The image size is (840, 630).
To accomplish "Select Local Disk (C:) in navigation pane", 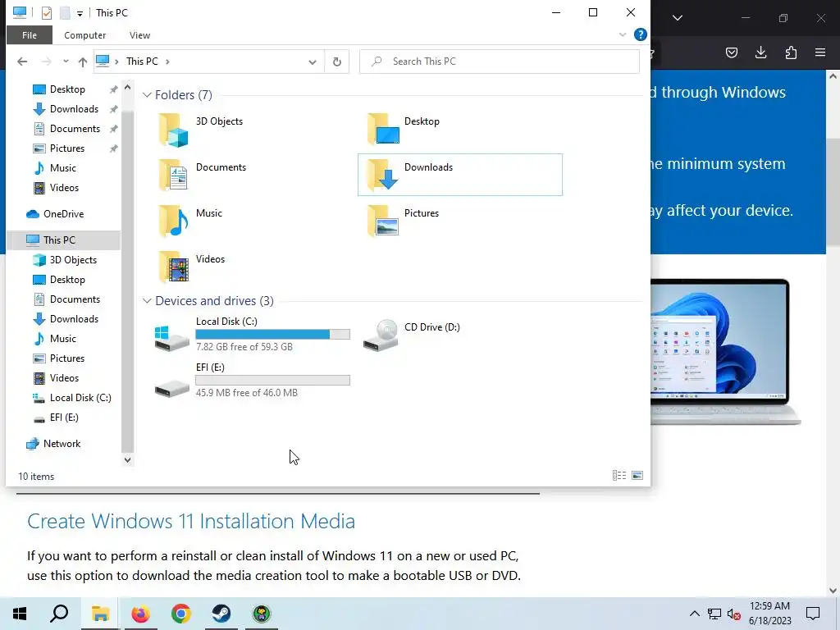I will pyautogui.click(x=80, y=398).
